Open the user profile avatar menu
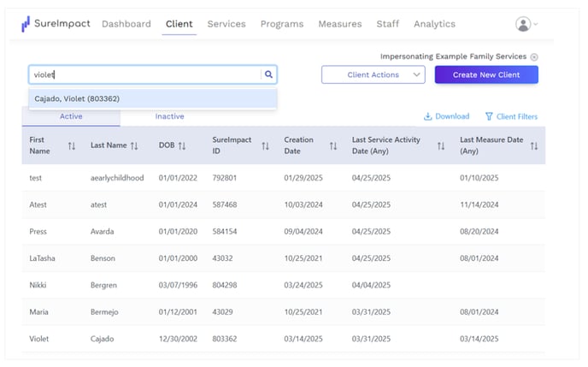 click(526, 24)
